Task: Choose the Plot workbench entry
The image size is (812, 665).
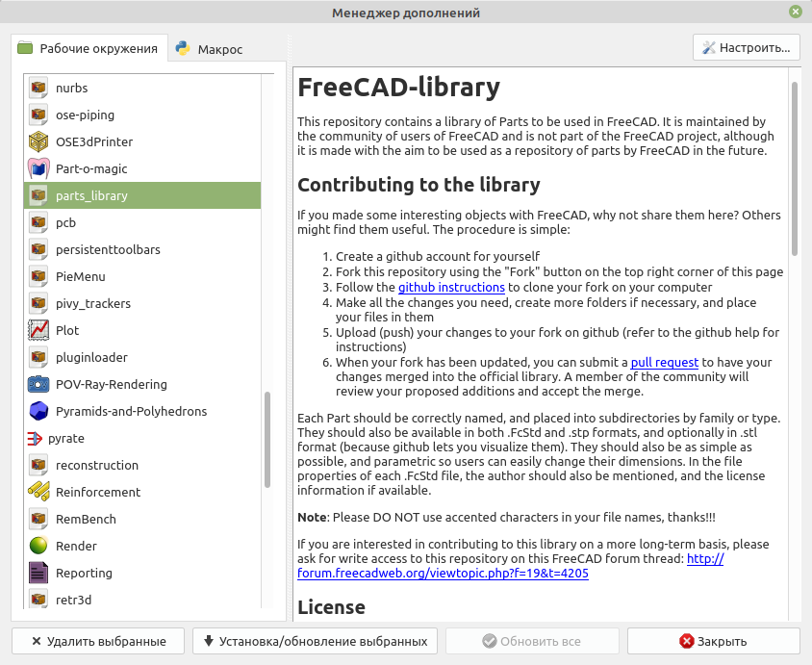Action: [x=142, y=330]
